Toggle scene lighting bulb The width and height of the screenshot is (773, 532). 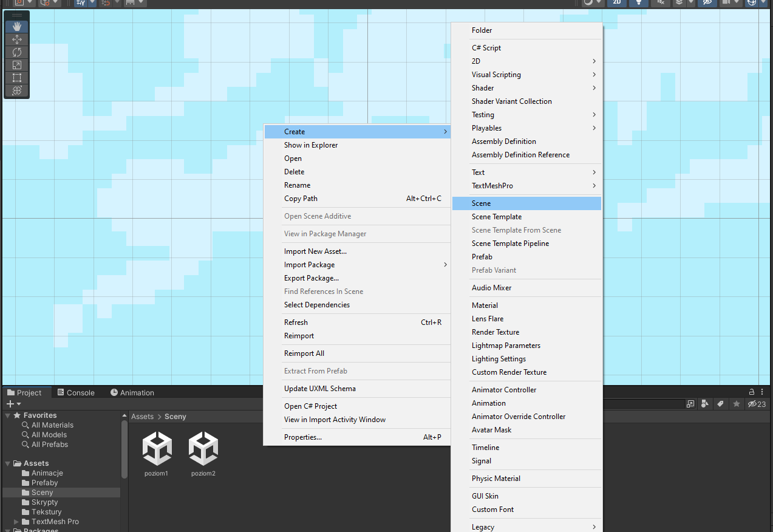pos(638,2)
